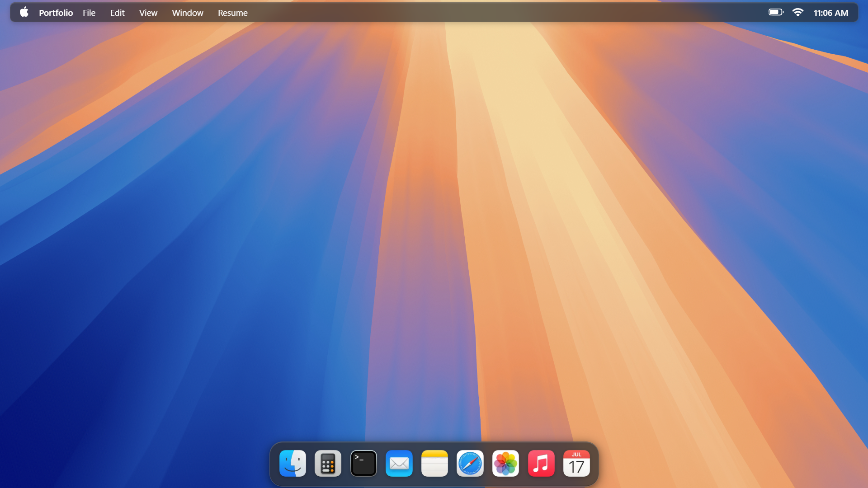Open the View menu

148,13
